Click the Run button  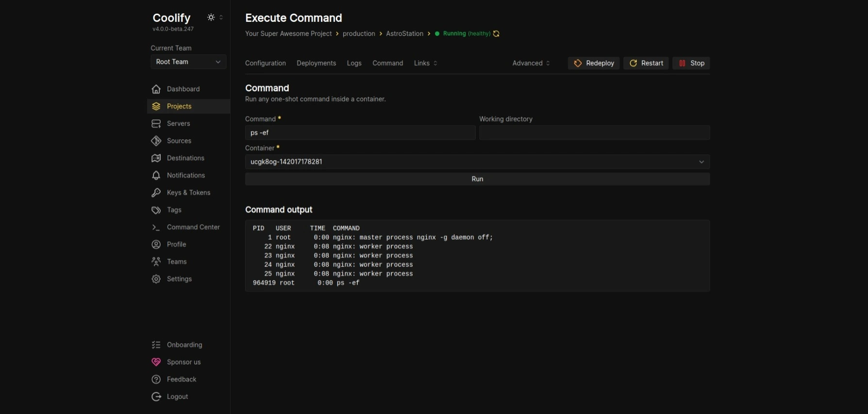tap(477, 179)
